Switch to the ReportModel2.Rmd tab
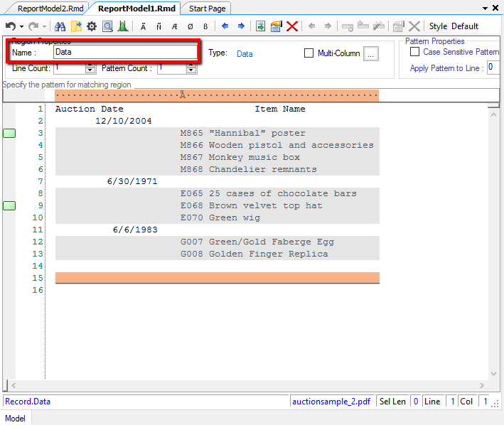 [45, 9]
